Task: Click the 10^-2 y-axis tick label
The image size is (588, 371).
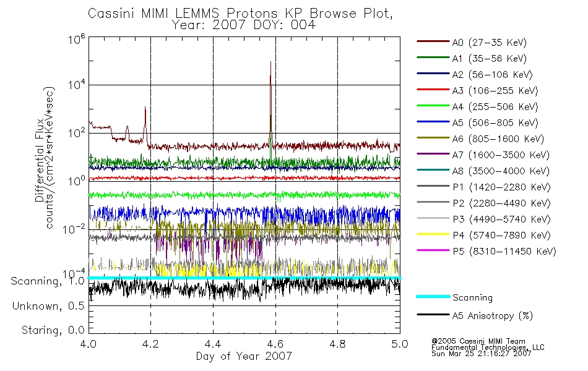Action: point(74,229)
